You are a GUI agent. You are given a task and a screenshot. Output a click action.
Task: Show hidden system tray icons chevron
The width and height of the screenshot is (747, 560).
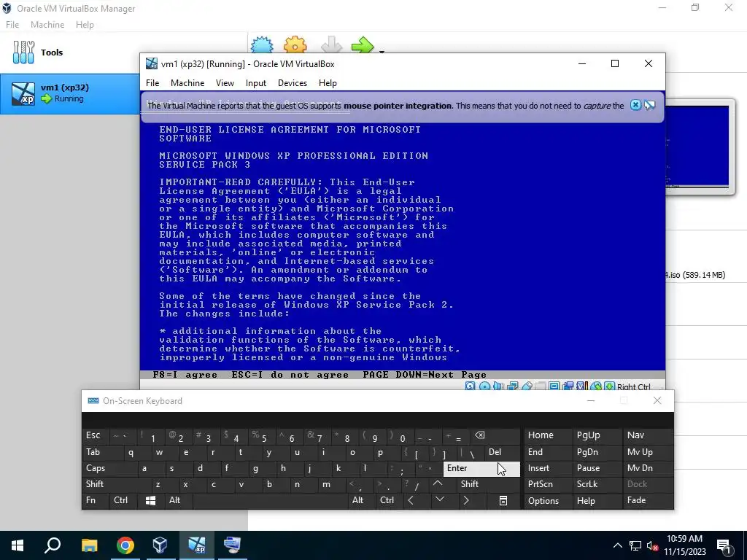[x=617, y=545]
